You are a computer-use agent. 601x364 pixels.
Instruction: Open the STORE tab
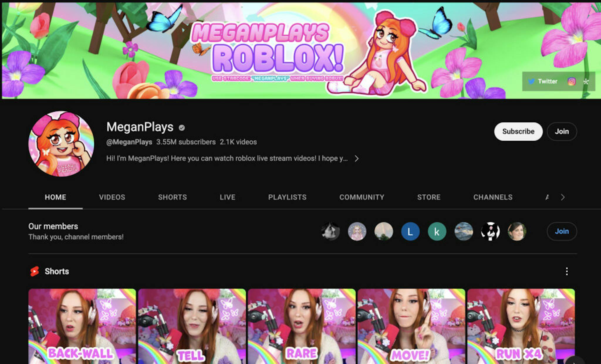point(429,197)
